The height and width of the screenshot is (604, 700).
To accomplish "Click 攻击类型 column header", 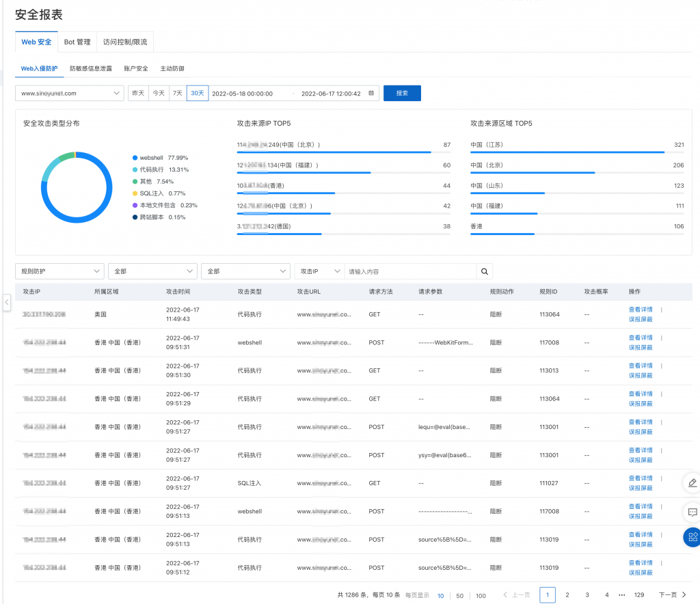I will tap(250, 292).
